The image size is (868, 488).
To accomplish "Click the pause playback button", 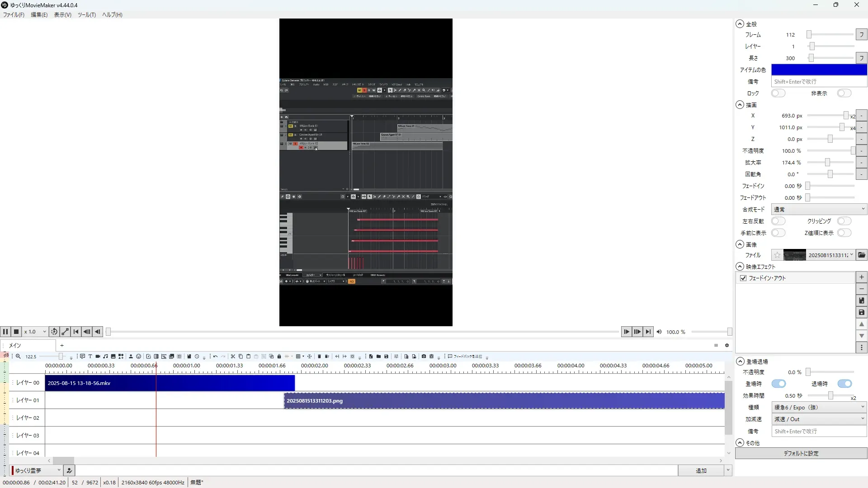I will (5, 332).
